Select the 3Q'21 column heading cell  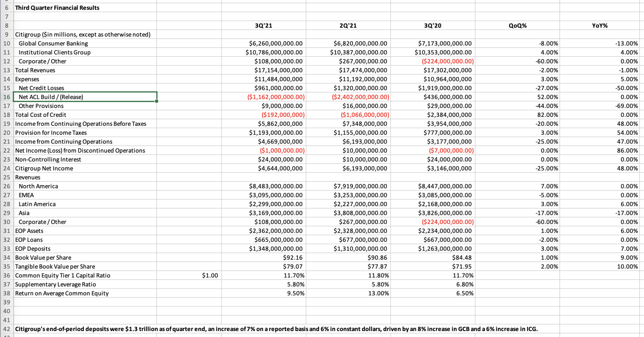264,26
